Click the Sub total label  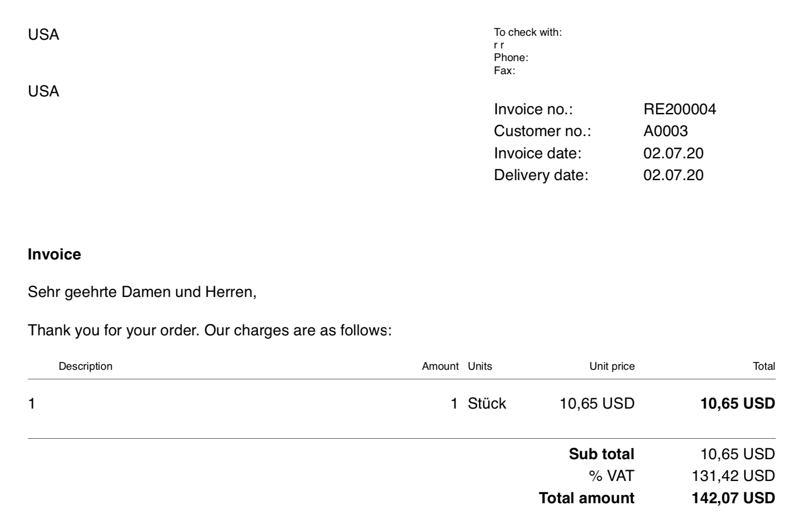[x=601, y=454]
